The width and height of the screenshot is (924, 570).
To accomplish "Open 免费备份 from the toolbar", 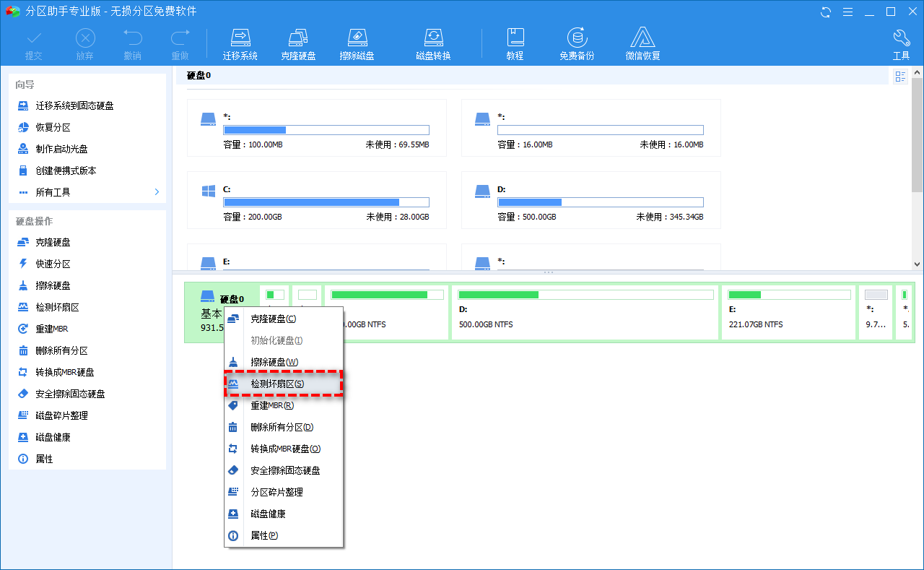I will pyautogui.click(x=577, y=44).
